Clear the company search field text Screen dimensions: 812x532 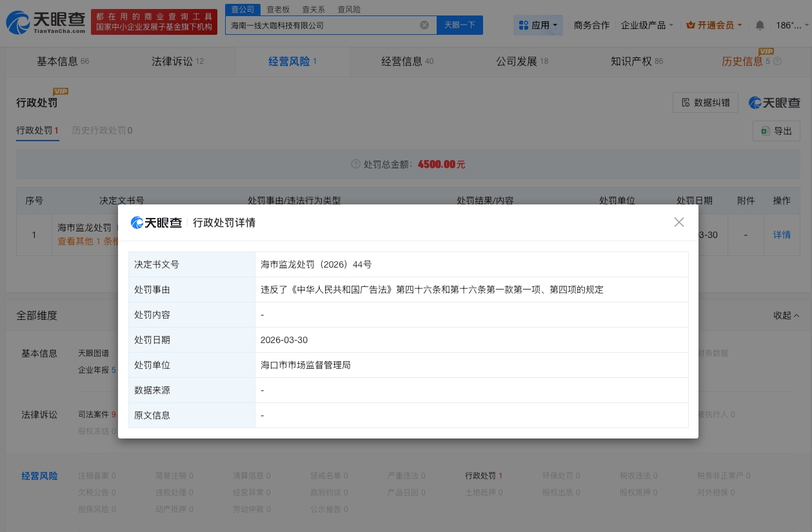tap(424, 25)
